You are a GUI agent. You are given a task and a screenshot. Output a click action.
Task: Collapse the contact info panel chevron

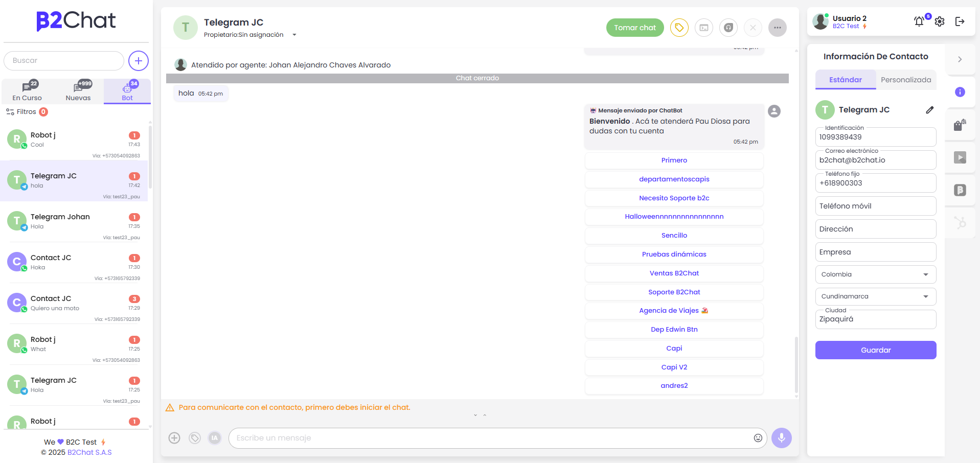point(960,59)
